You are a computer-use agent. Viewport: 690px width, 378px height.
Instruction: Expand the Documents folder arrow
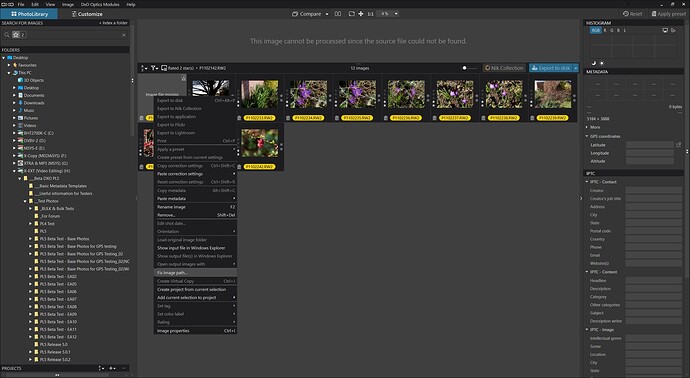[x=14, y=95]
